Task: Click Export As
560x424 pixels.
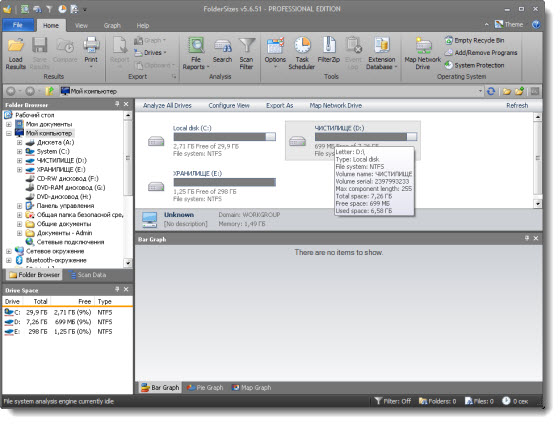Action: point(280,106)
